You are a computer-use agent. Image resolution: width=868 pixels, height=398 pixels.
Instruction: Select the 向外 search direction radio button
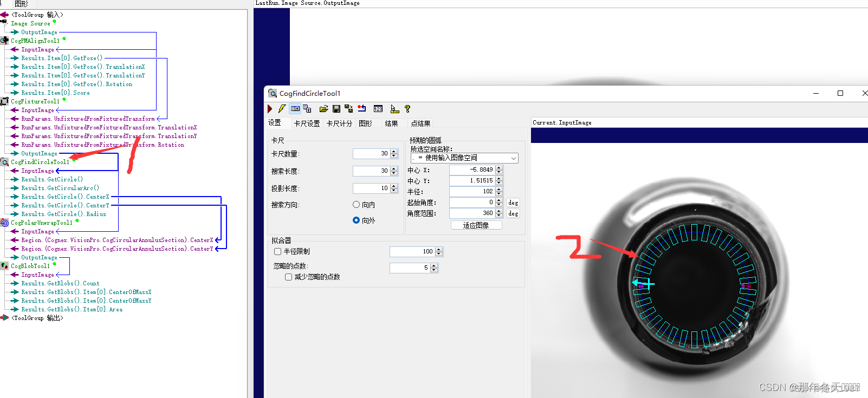[356, 220]
